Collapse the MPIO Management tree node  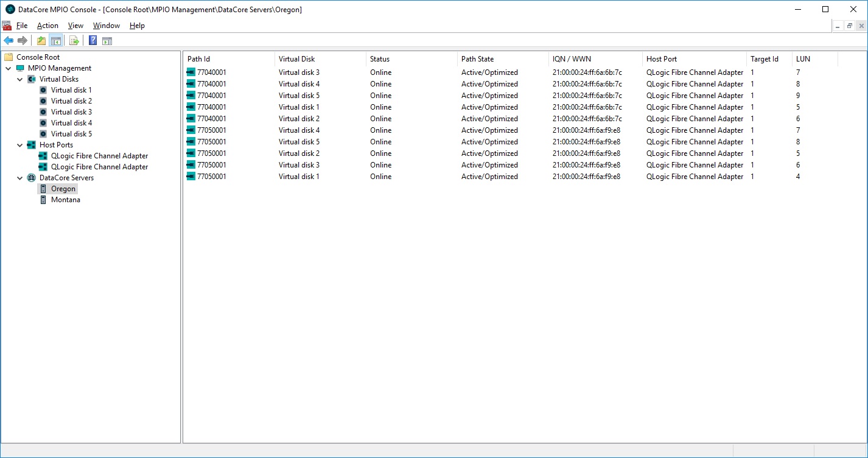pos(9,68)
